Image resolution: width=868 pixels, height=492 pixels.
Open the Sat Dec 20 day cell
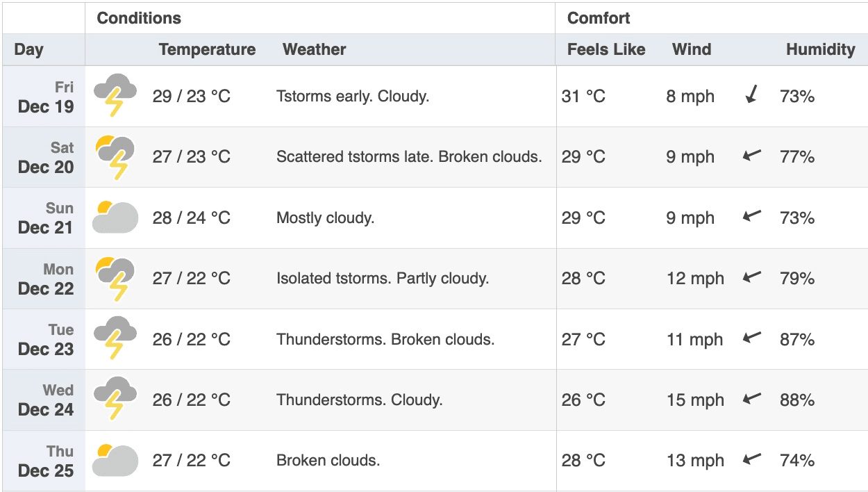coord(44,157)
